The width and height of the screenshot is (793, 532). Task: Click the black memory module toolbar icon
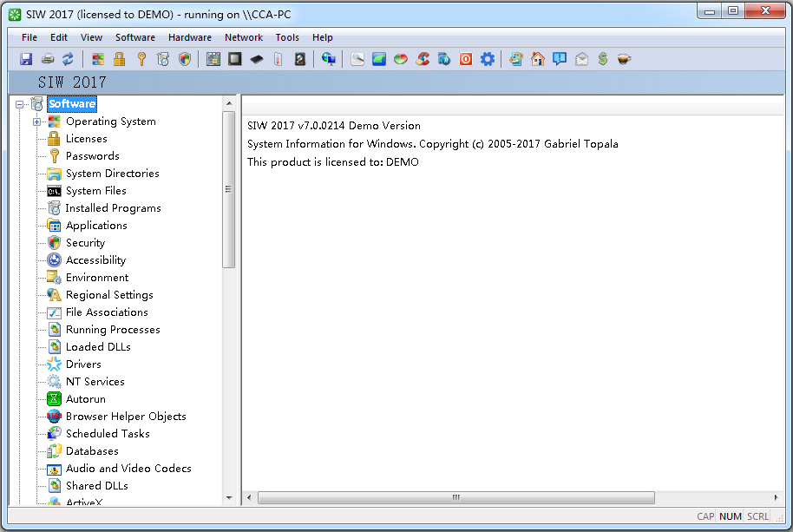pos(257,59)
